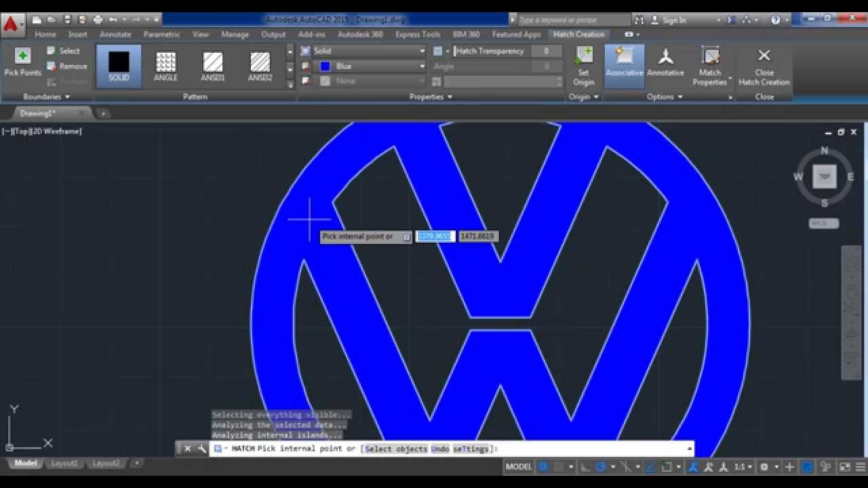Click the Isolate Objects icon in status bar

click(x=825, y=467)
